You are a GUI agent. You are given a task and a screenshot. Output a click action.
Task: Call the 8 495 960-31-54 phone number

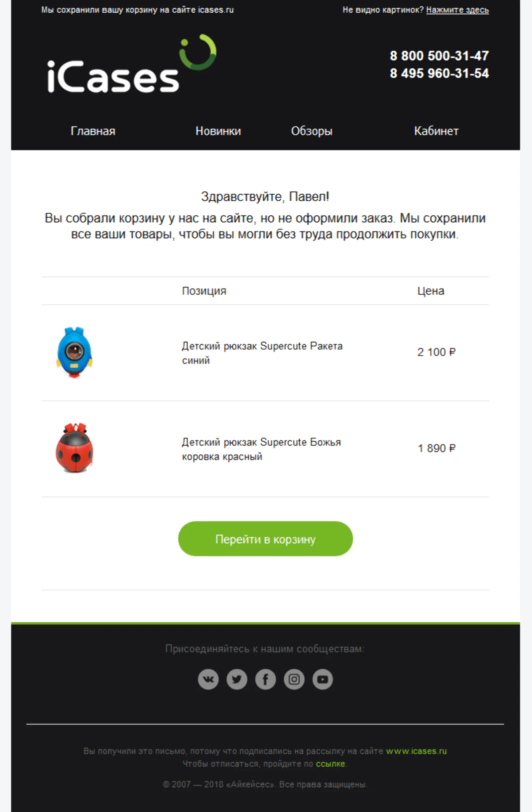[440, 73]
